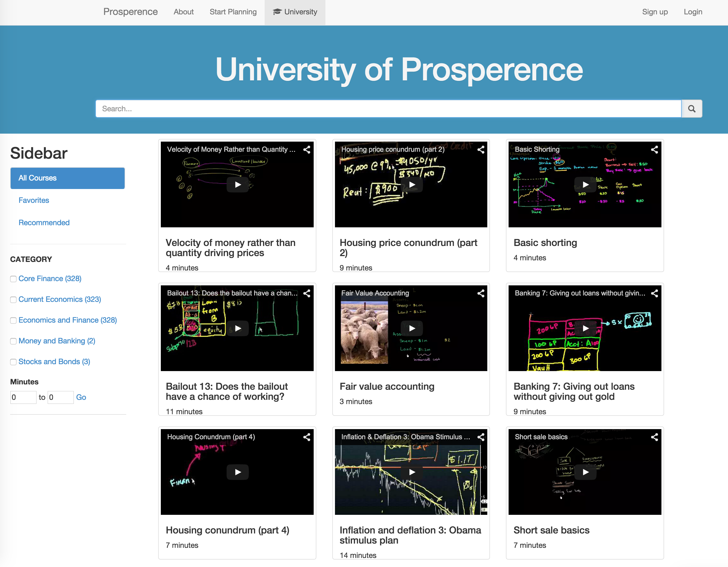Tick the Stocks and Bonds checkbox
The image size is (728, 567).
tap(13, 362)
